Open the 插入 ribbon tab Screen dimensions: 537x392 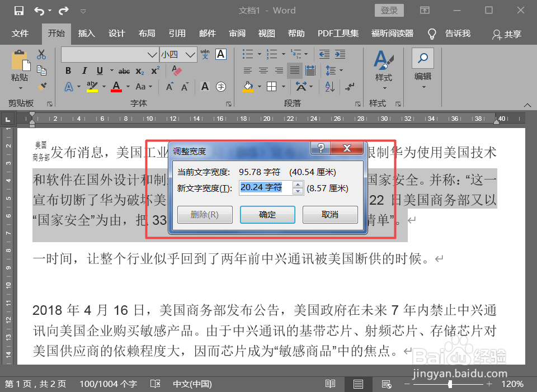pyautogui.click(x=86, y=34)
